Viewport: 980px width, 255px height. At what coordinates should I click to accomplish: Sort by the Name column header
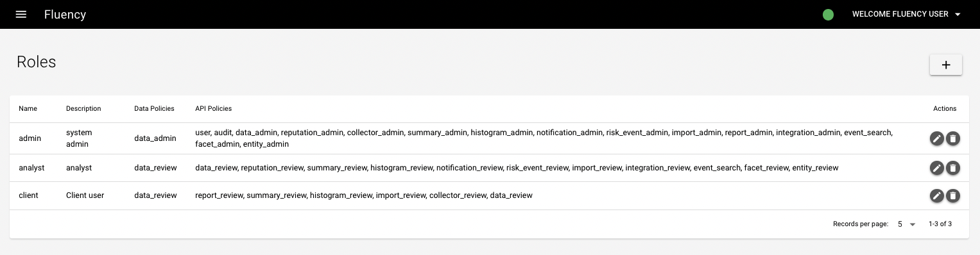28,109
